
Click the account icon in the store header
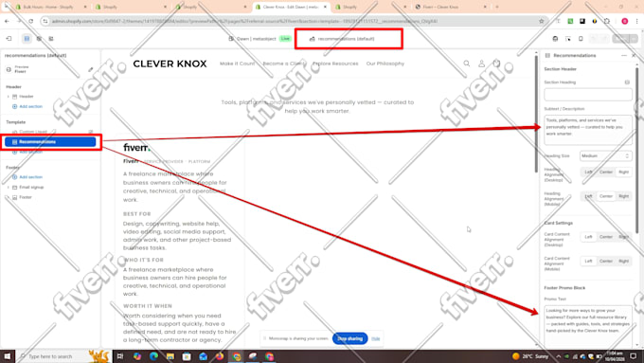[481, 64]
